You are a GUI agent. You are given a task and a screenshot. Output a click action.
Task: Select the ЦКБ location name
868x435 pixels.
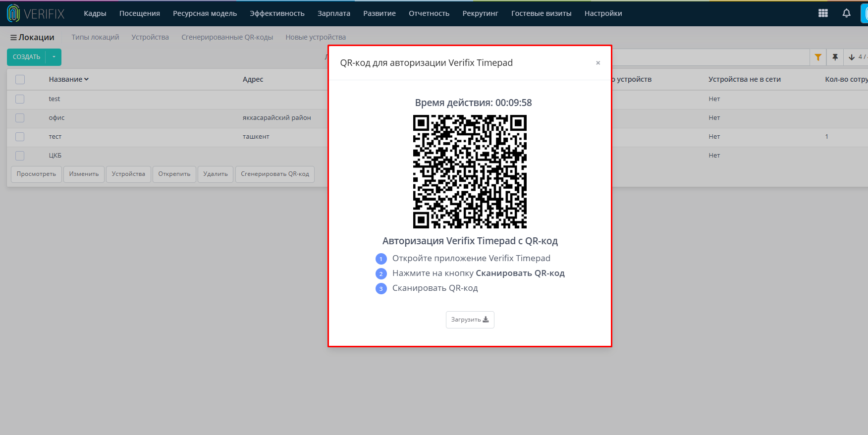coord(55,156)
